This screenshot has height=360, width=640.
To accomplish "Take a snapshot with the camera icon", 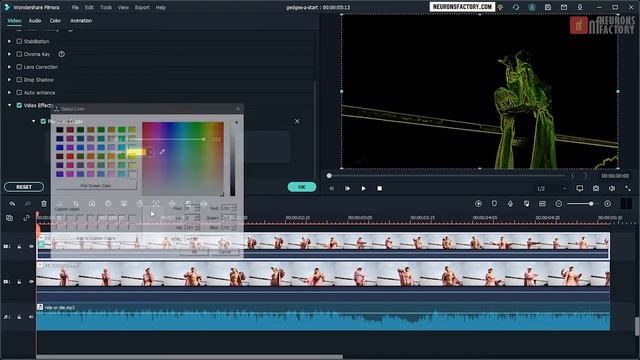I will (x=596, y=188).
